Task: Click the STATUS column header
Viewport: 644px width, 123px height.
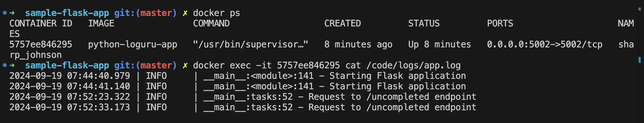Action: (x=424, y=23)
